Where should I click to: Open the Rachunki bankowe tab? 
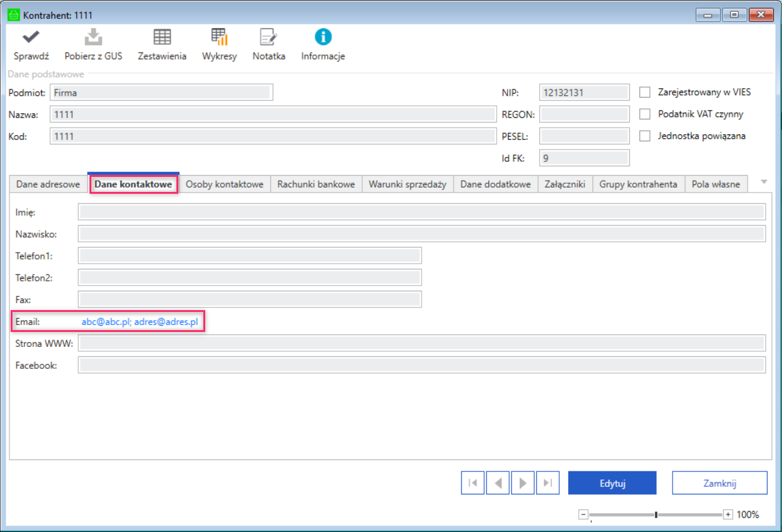point(316,184)
